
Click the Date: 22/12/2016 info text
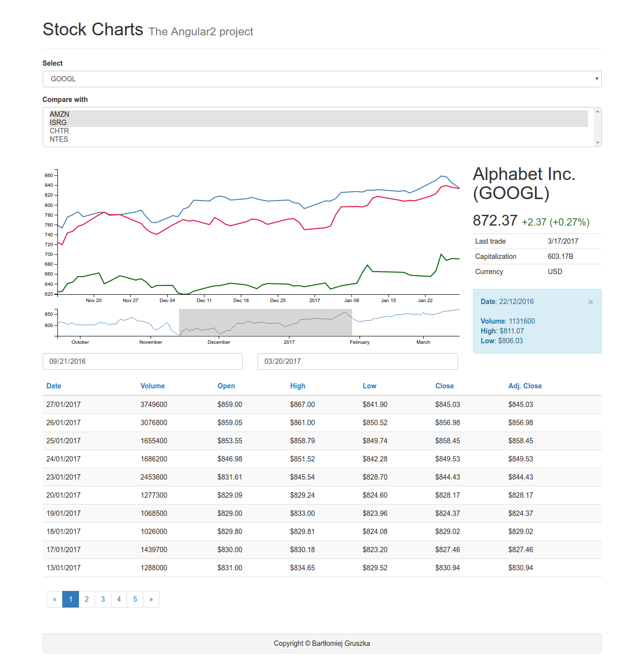coord(507,302)
